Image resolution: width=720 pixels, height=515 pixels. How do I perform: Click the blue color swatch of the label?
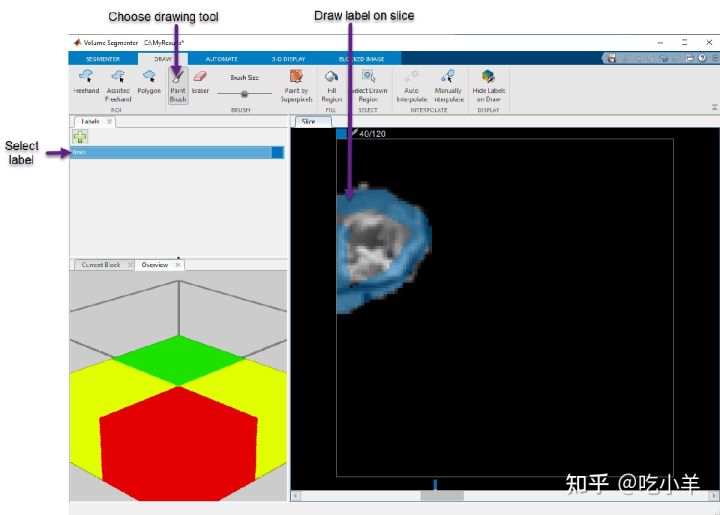click(x=277, y=153)
